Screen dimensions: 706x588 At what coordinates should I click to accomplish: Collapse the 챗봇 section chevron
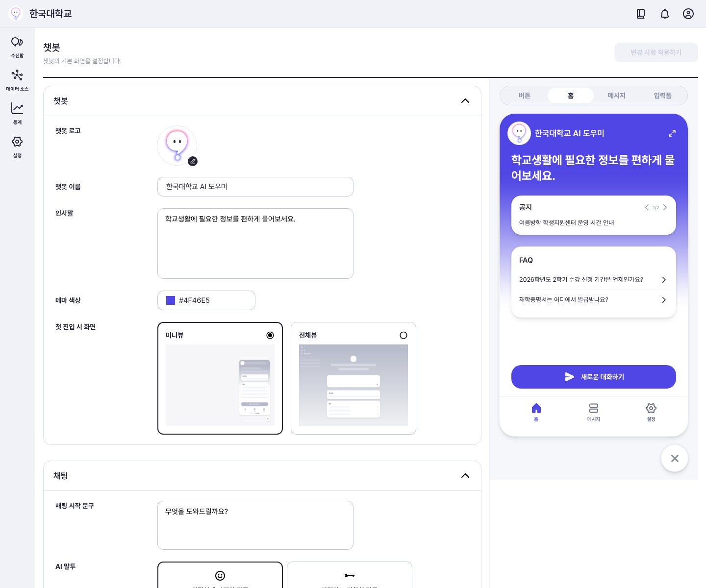click(x=465, y=101)
